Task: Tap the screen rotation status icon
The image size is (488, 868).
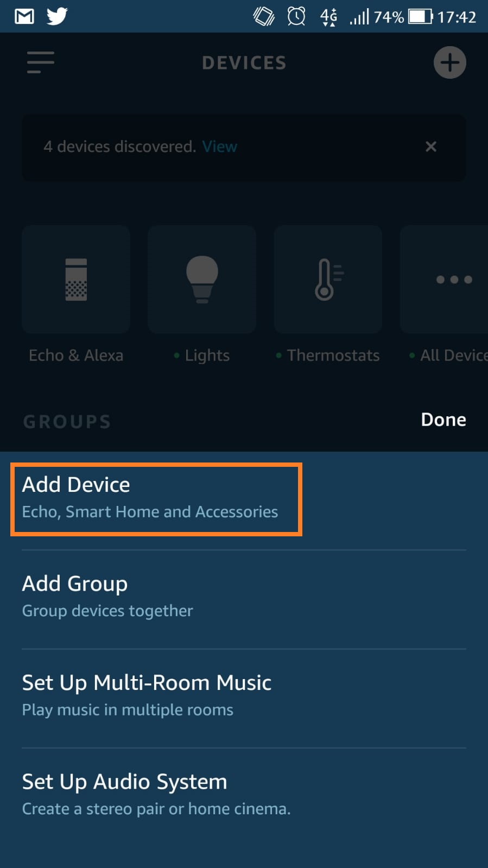Action: click(x=264, y=16)
